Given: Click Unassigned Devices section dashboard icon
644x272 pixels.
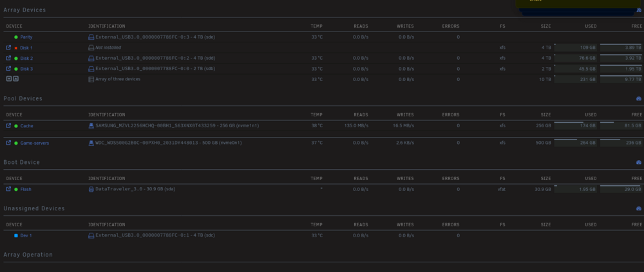Looking at the screenshot, I should tap(639, 209).
